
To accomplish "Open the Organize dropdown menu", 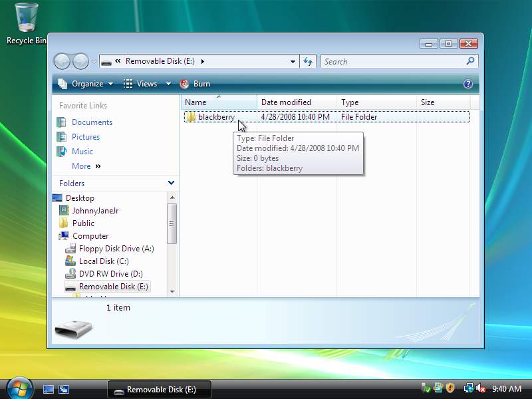I will tap(86, 84).
